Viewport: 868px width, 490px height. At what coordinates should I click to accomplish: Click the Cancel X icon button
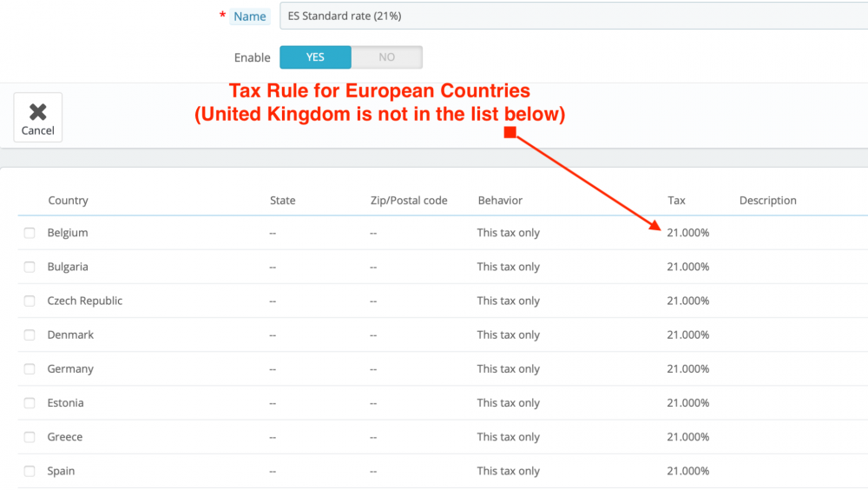[x=37, y=117]
